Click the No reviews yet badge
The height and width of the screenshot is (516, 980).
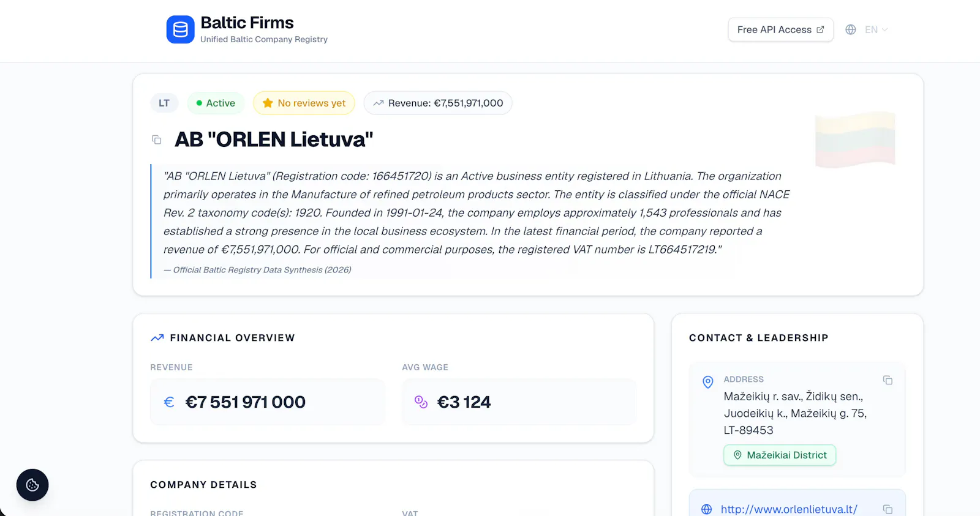pyautogui.click(x=304, y=103)
